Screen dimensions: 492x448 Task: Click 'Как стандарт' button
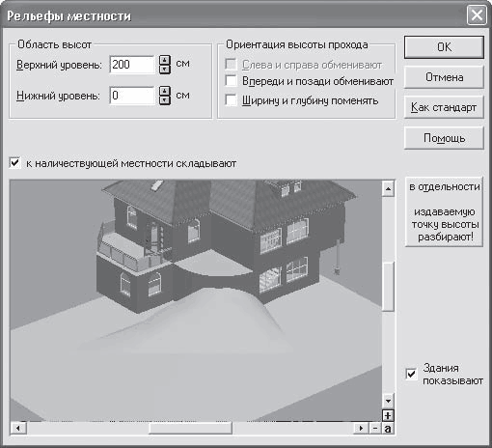(x=444, y=107)
